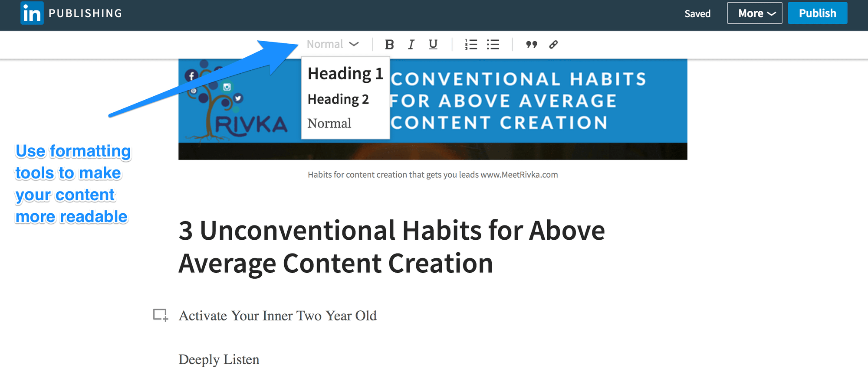
Task: Select Heading 1 from style menu
Action: (x=345, y=74)
